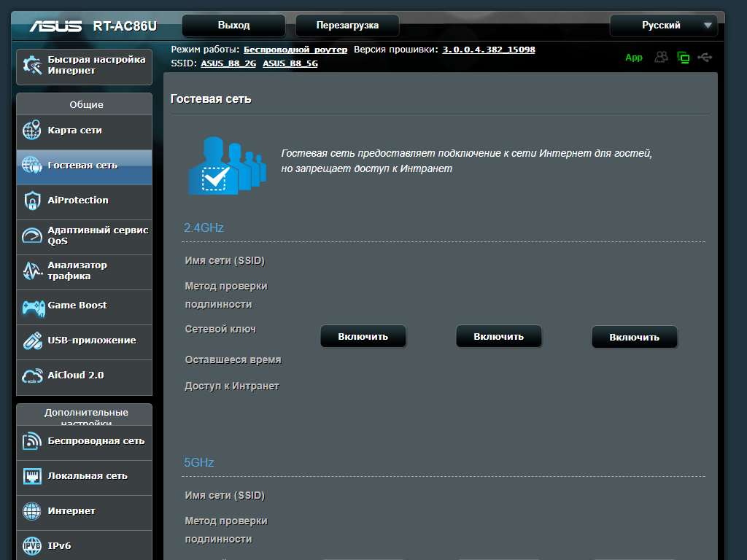
Task: Open Адаптивный сервис QoS menu
Action: 85,236
